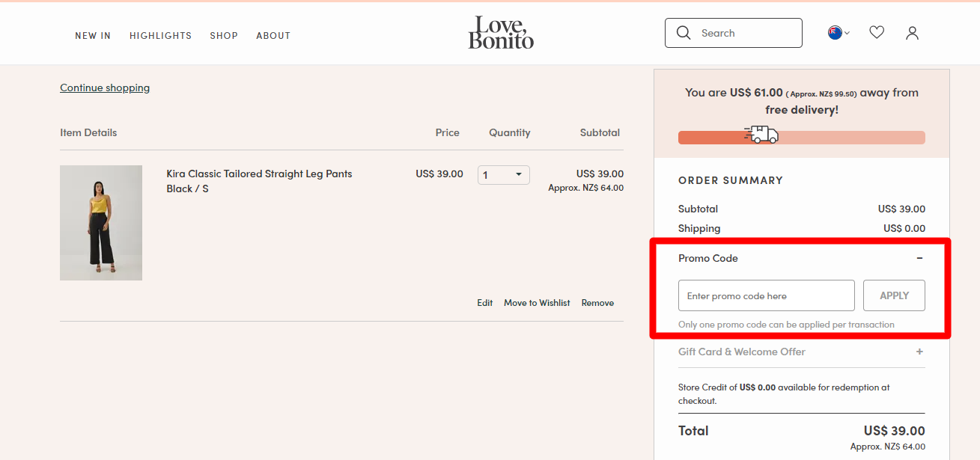This screenshot has width=980, height=460.
Task: Click the free delivery progress bar
Action: tap(802, 138)
